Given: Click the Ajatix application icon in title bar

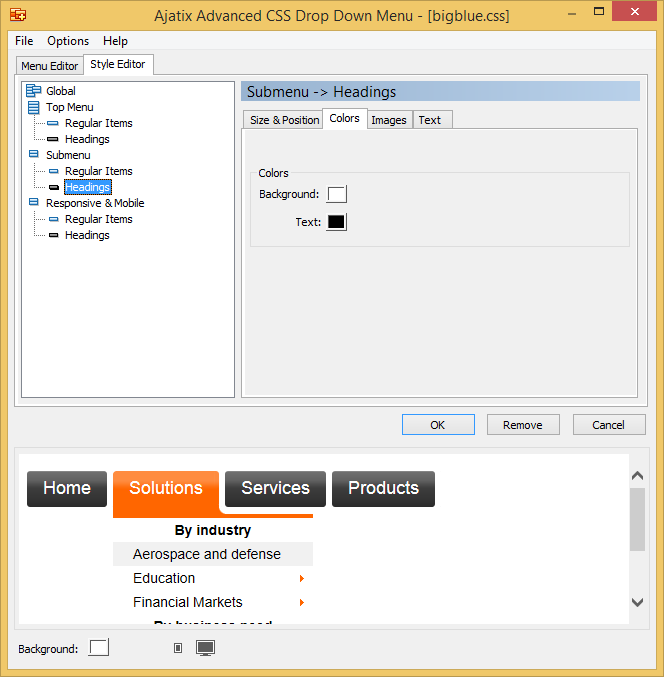Looking at the screenshot, I should [18, 15].
